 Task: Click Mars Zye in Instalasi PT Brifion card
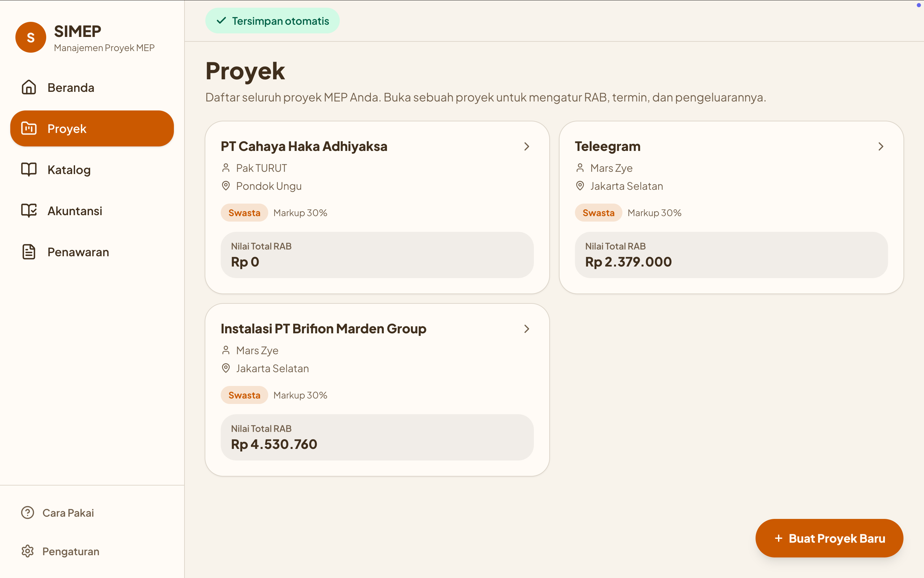[x=257, y=350]
